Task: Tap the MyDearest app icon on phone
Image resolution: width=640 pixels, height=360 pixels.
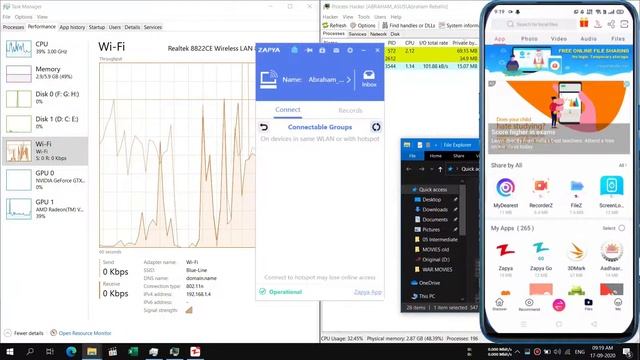Action: tap(505, 187)
